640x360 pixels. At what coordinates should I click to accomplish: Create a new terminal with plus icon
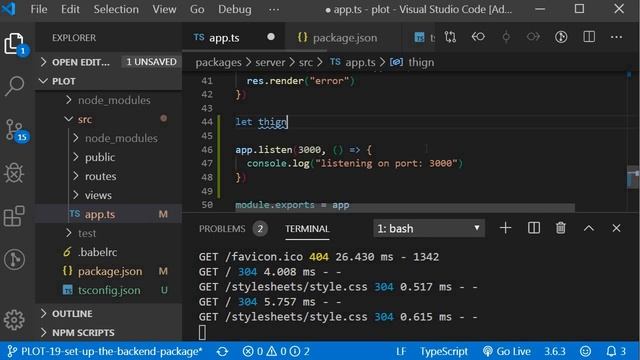pos(505,228)
